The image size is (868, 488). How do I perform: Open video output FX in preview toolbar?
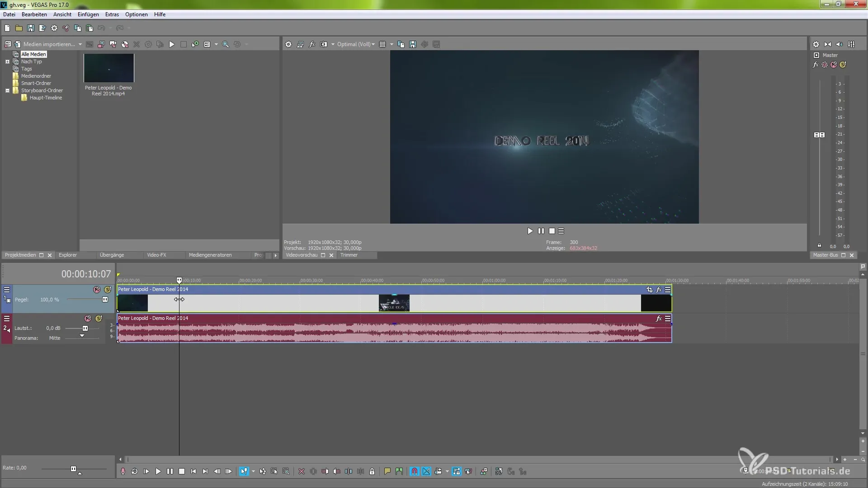click(x=312, y=44)
